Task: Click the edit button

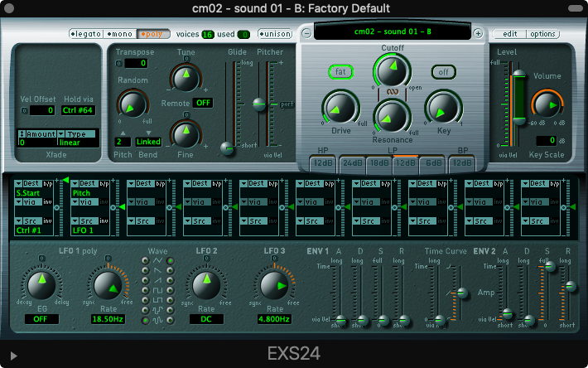Action: [510, 34]
